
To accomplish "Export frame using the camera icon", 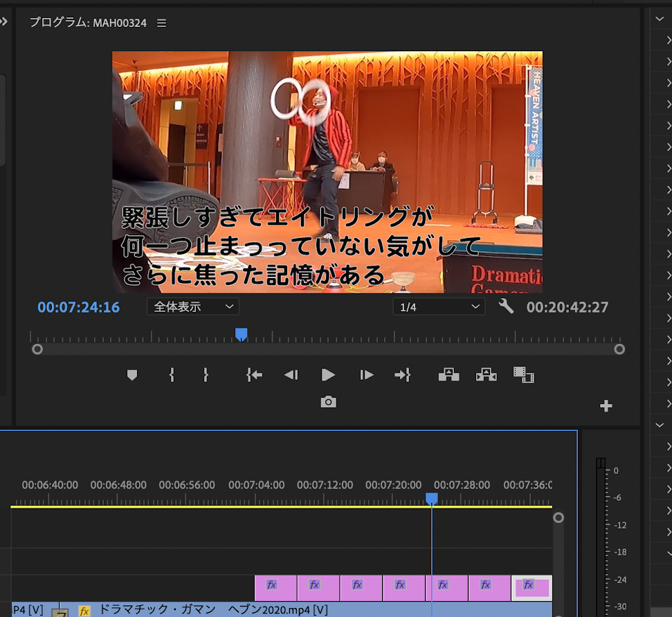I will tap(328, 402).
